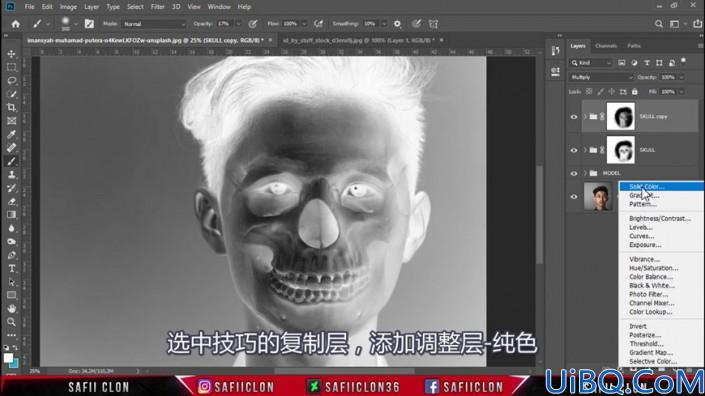
Task: Click the SKULL copy layer mask thumbnail
Action: point(620,116)
